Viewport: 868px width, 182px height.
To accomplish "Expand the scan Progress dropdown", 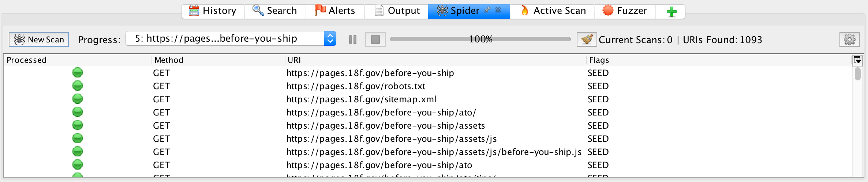I will pyautogui.click(x=330, y=39).
